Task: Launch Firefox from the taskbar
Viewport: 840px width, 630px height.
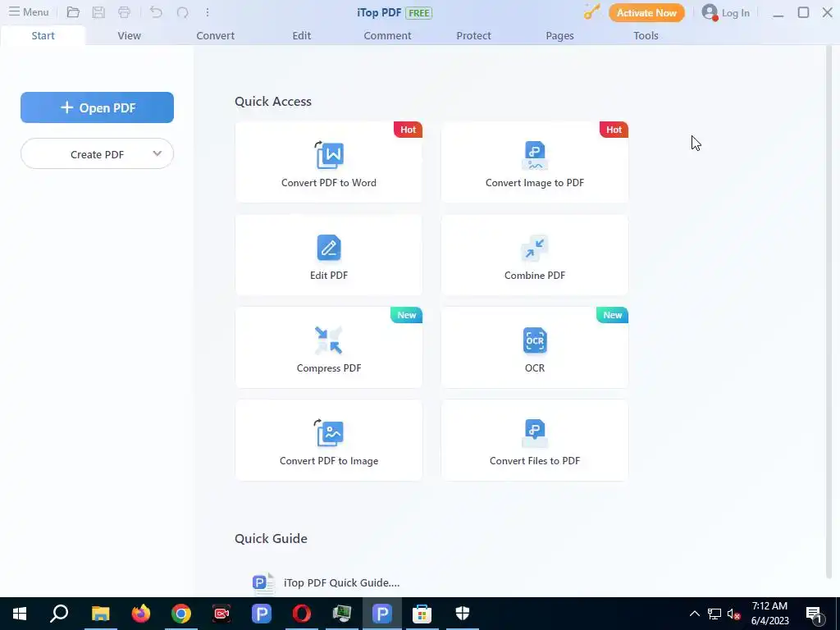Action: pyautogui.click(x=141, y=614)
